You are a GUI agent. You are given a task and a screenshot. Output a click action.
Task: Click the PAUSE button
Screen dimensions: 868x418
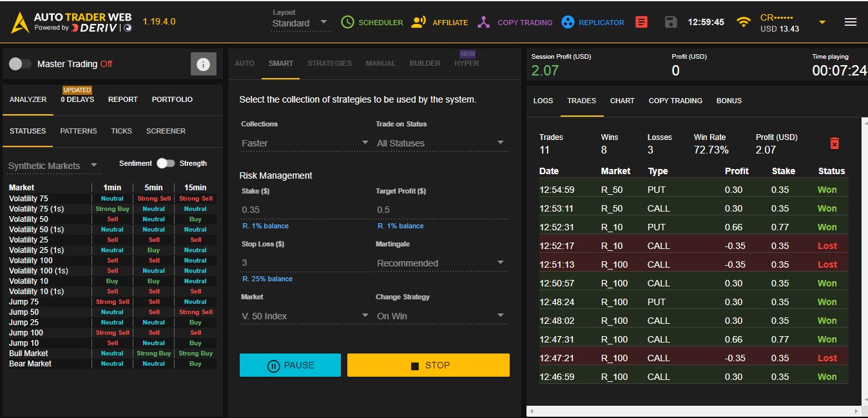pos(290,365)
